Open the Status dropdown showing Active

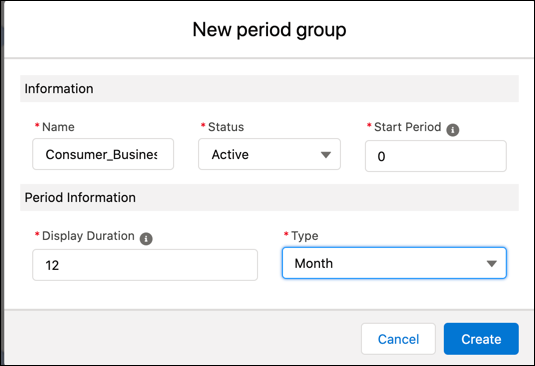269,154
